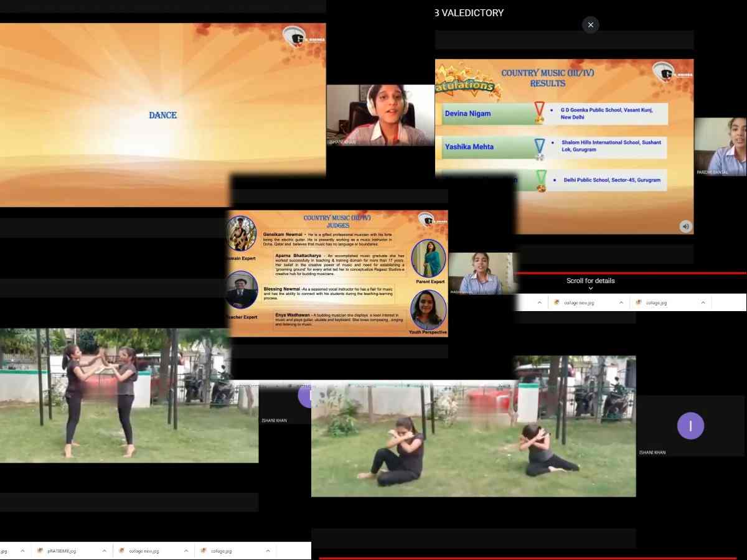
Task: Click the chevron under Scroll for details
Action: pyautogui.click(x=590, y=289)
